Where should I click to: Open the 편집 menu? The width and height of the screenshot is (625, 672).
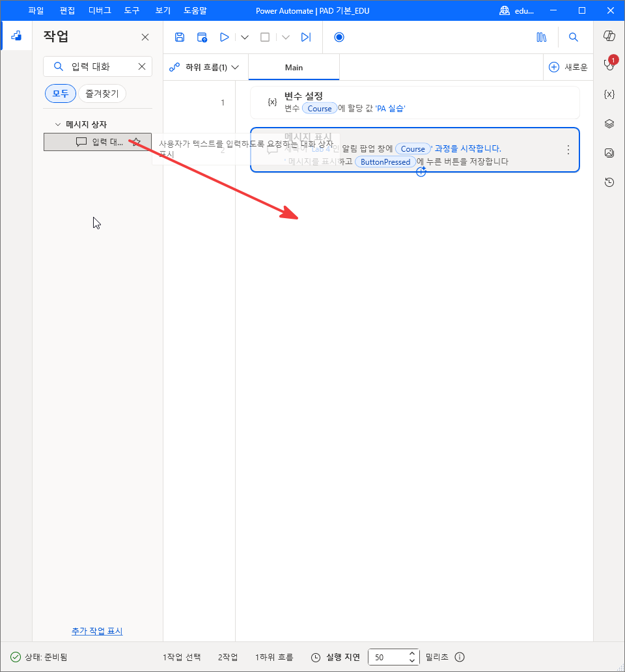pyautogui.click(x=67, y=10)
